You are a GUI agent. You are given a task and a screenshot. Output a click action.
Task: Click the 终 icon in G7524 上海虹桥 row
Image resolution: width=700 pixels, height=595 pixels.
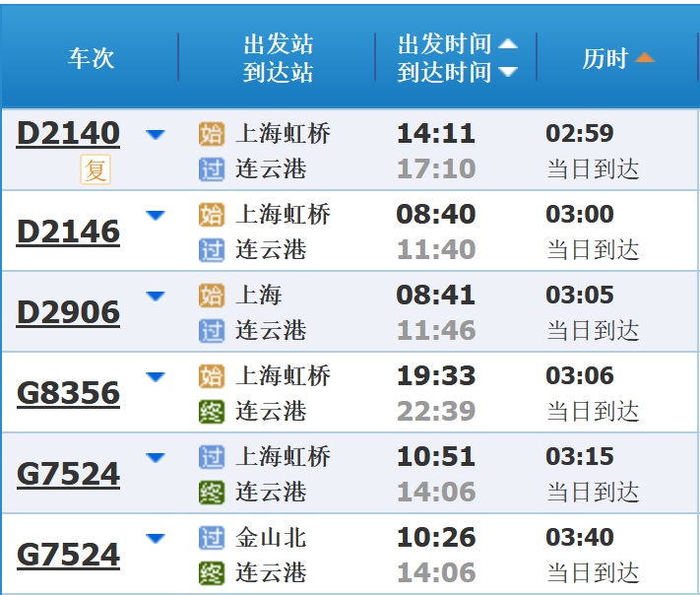coord(212,492)
